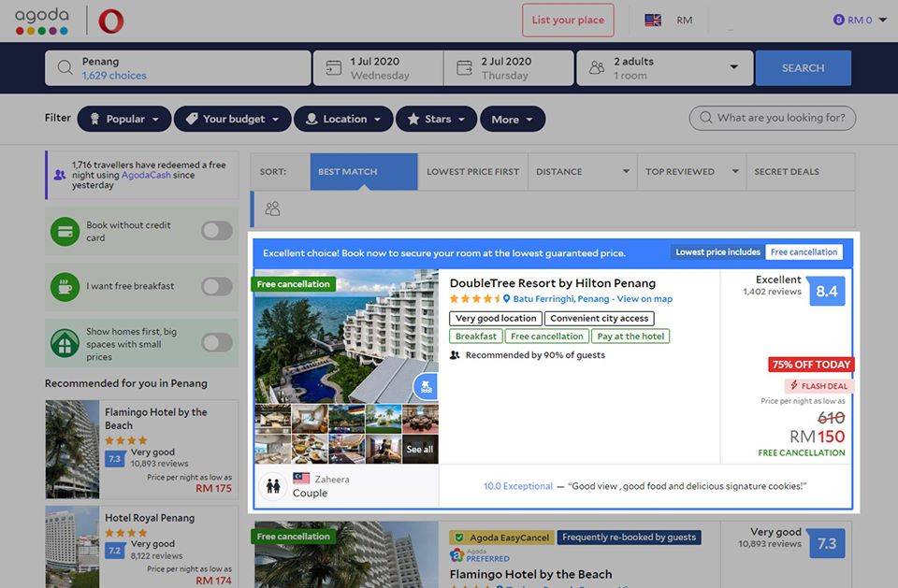Click the blue pool badge on hotel photo
Viewport: 898px width, 588px height.
(426, 385)
